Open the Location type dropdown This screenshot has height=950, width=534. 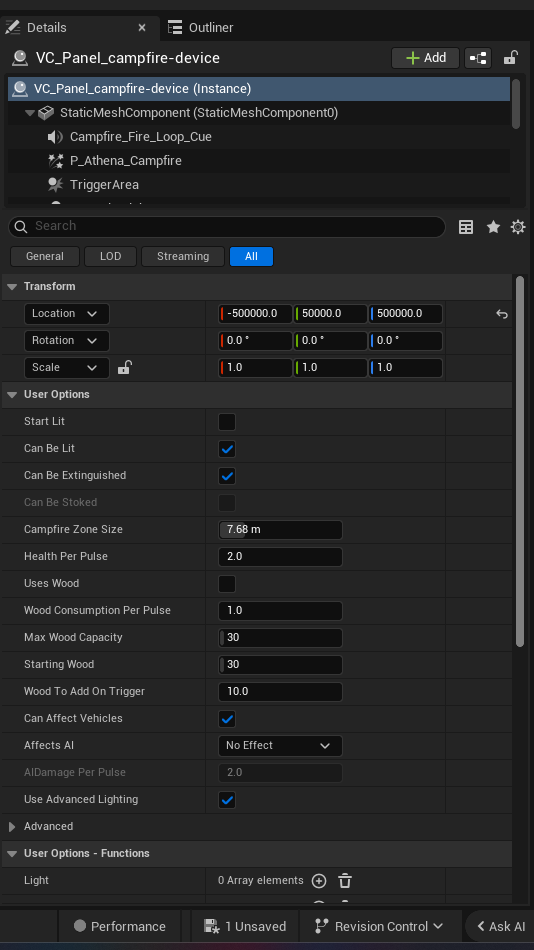[x=67, y=314]
